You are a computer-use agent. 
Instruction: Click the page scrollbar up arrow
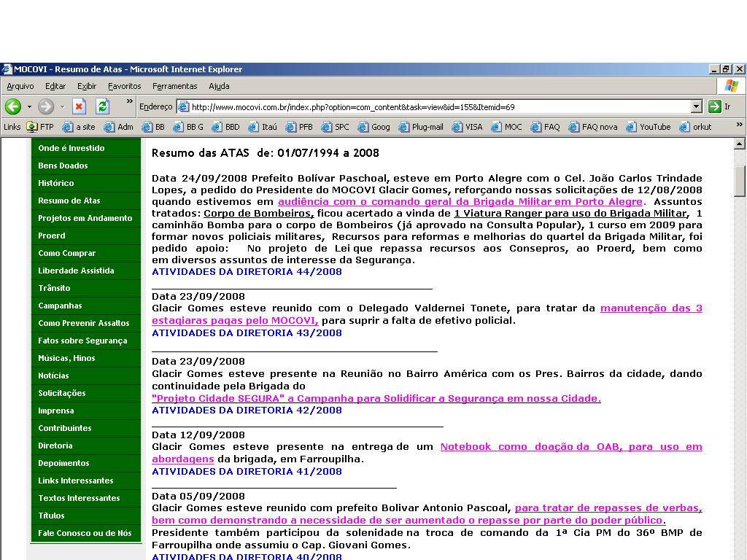coord(740,144)
